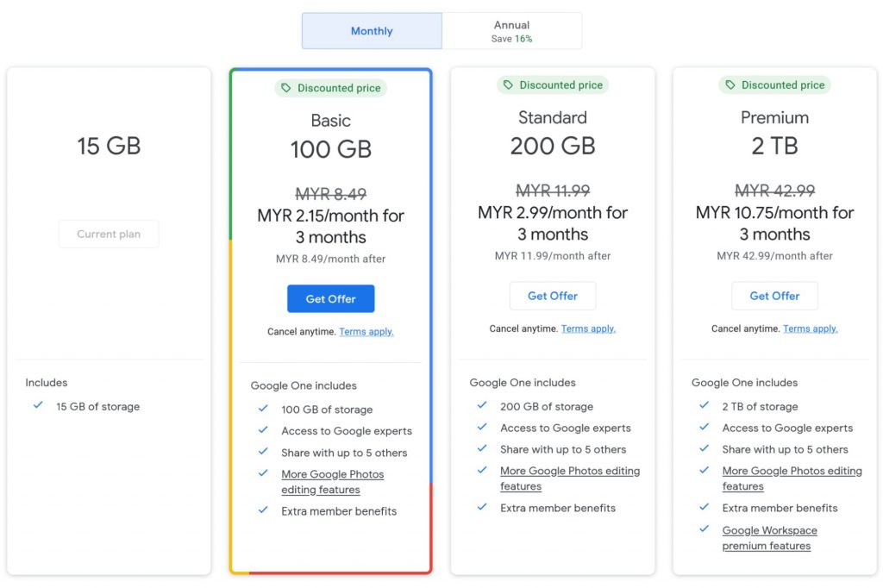
Task: Click the Basic plan title
Action: (330, 121)
